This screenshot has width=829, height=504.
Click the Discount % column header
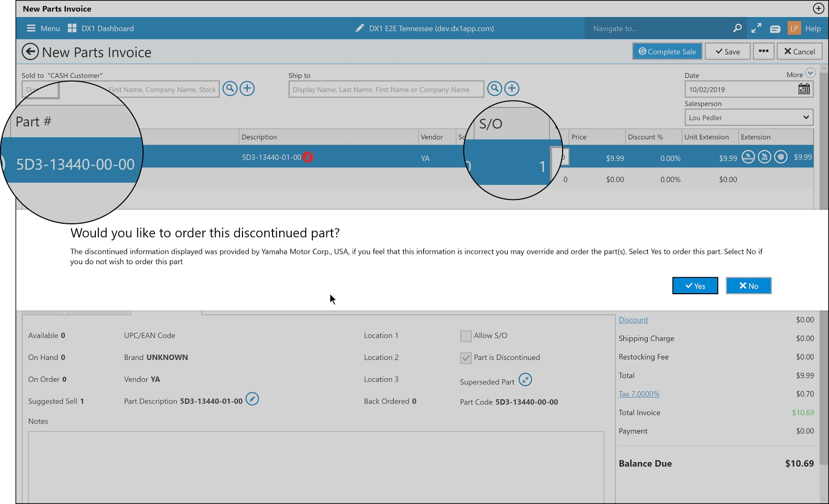coord(653,137)
